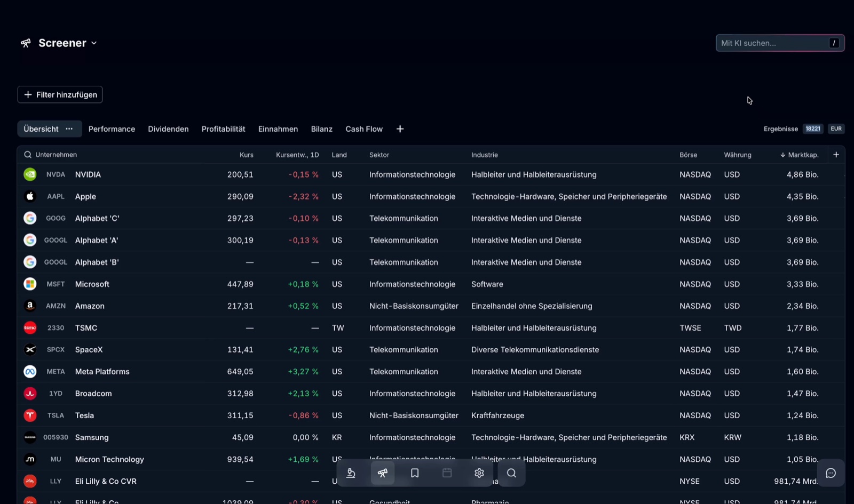
Task: Switch to the Bilanz tab
Action: tap(322, 129)
